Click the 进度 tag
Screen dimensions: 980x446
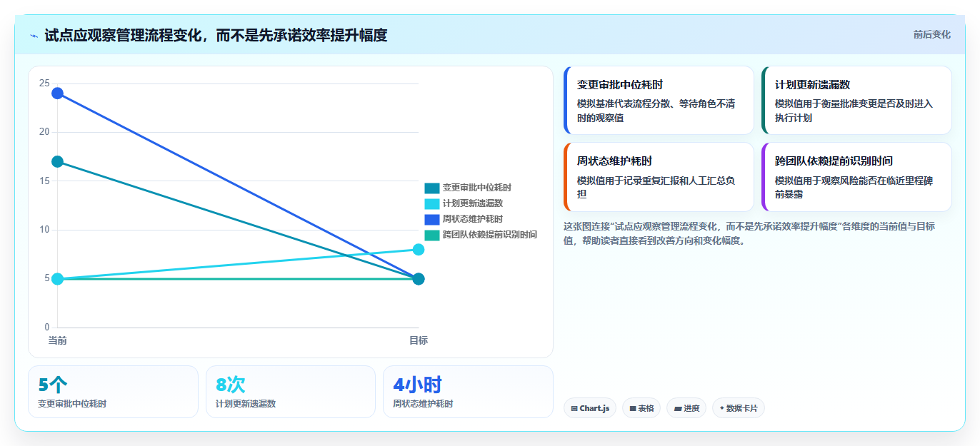click(686, 408)
